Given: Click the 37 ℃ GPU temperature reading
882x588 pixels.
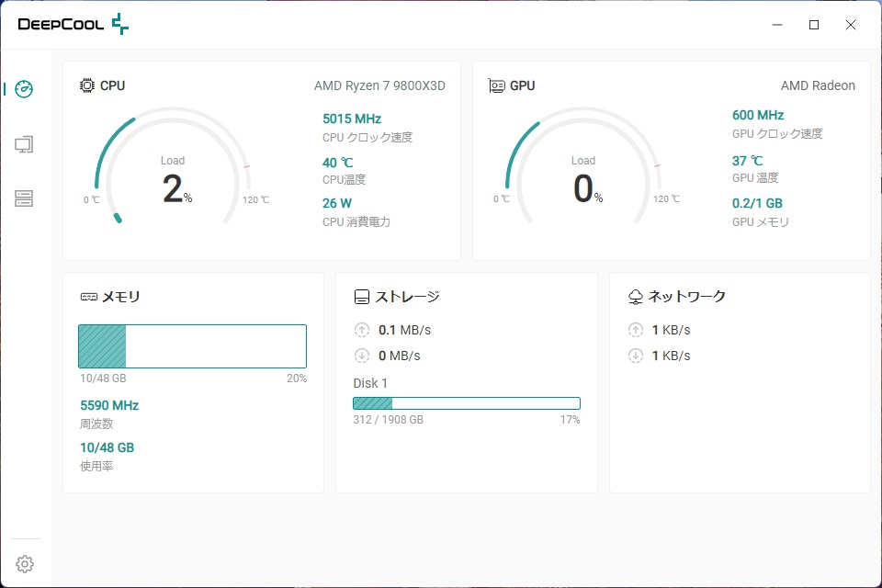Looking at the screenshot, I should pyautogui.click(x=748, y=161).
